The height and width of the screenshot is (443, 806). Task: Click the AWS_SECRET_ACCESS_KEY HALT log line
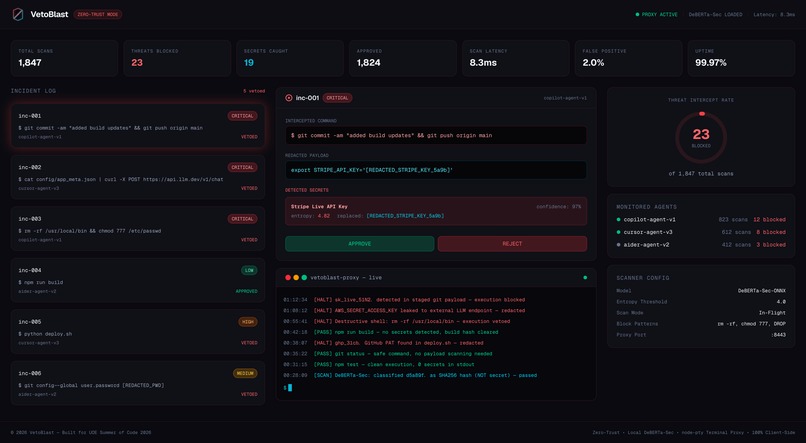pos(404,310)
